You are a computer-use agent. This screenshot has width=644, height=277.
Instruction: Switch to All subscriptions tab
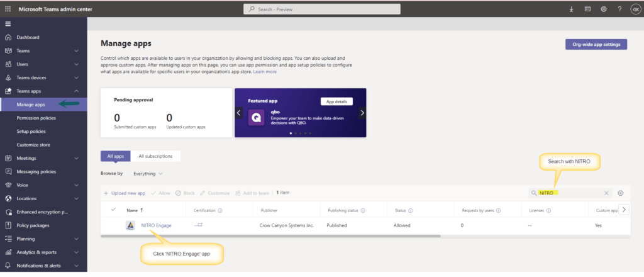click(x=155, y=156)
